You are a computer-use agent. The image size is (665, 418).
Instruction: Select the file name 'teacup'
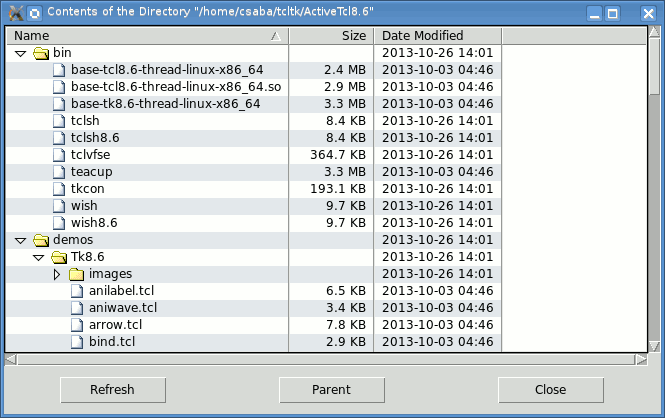pos(92,172)
